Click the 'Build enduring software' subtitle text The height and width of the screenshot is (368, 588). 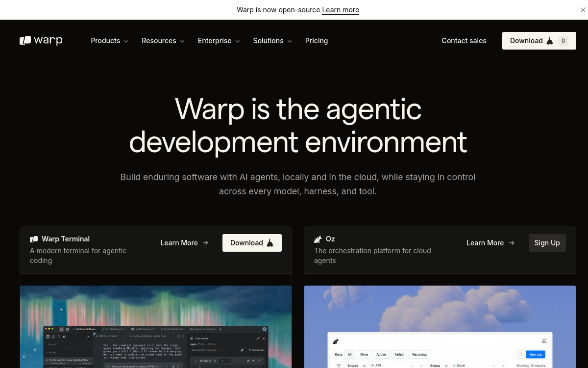pyautogui.click(x=298, y=184)
